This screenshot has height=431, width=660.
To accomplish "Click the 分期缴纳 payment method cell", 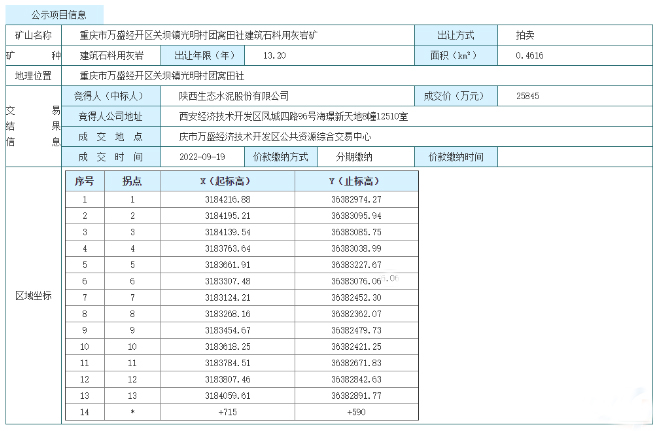I will click(x=354, y=157).
